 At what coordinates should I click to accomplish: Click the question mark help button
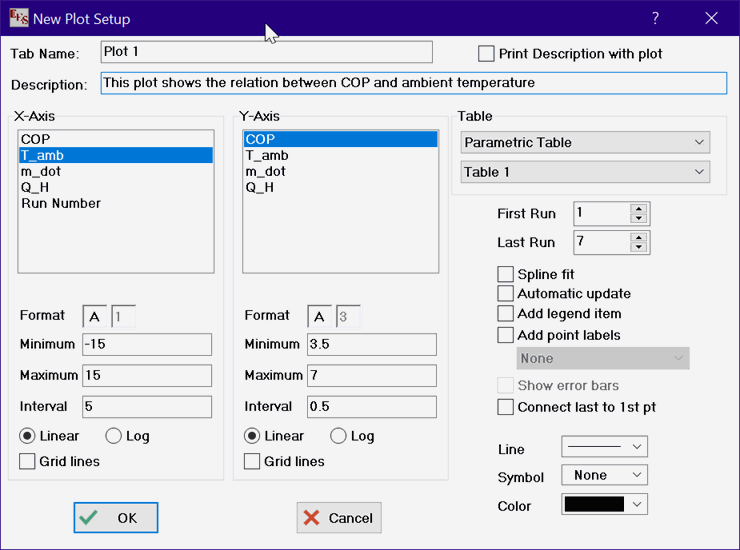tap(655, 18)
